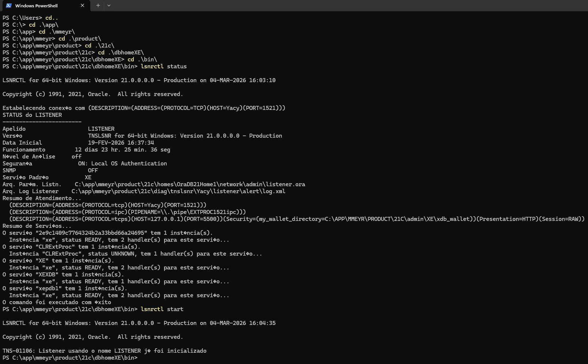The image size is (588, 364).
Task: Click the "CLRExtProc" service line
Action: 71,247
